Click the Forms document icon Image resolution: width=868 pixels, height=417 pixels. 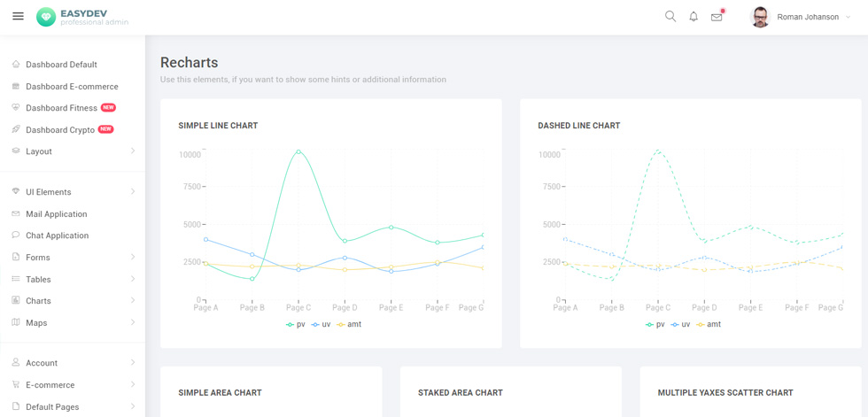click(x=16, y=257)
